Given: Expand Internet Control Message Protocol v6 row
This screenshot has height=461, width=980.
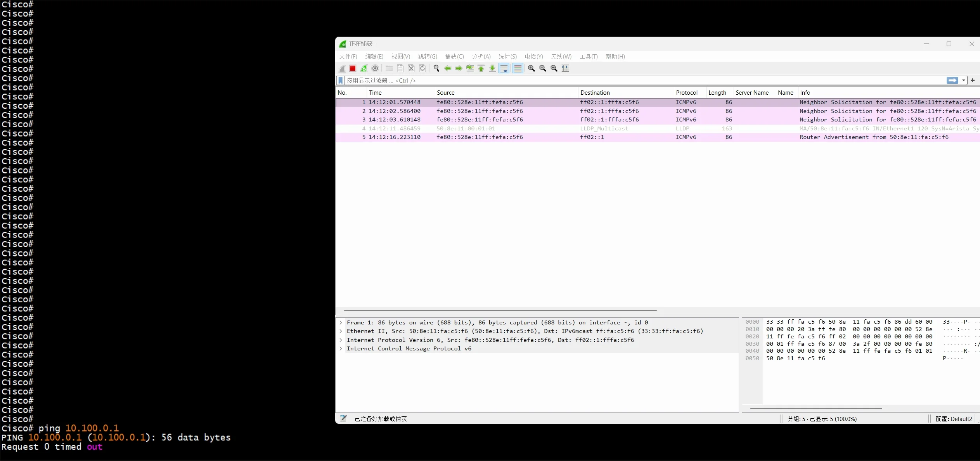Looking at the screenshot, I should click(x=341, y=348).
